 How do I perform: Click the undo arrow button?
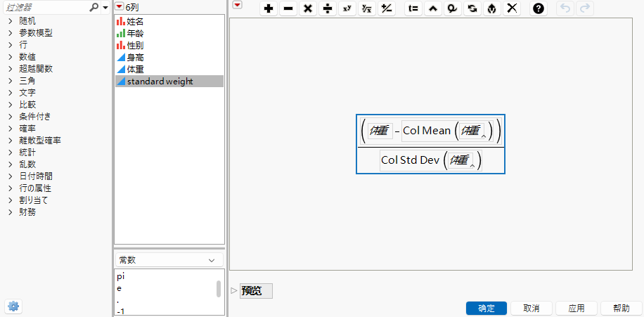[565, 8]
